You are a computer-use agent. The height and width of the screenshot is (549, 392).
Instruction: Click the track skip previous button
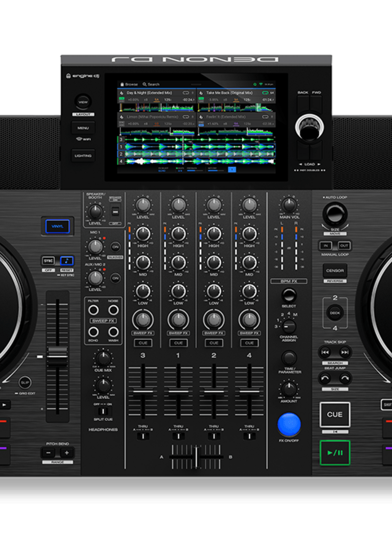click(x=325, y=352)
